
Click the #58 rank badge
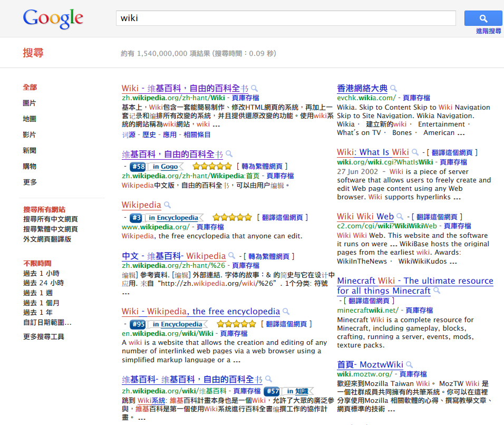point(137,166)
